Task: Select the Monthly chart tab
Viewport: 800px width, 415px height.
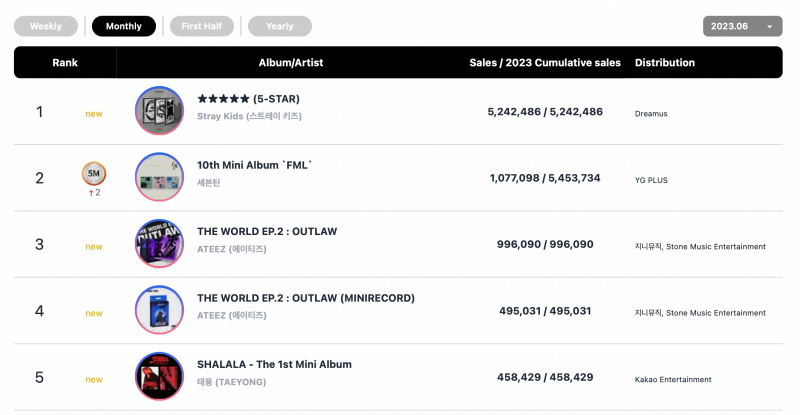Action: pyautogui.click(x=123, y=26)
